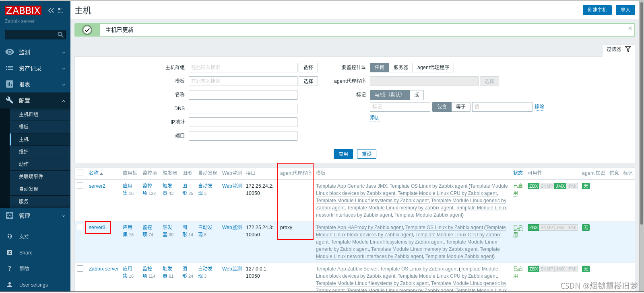Check the Zabbix server row checkbox
Image resolution: width=644 pixels, height=293 pixels.
pos(80,268)
